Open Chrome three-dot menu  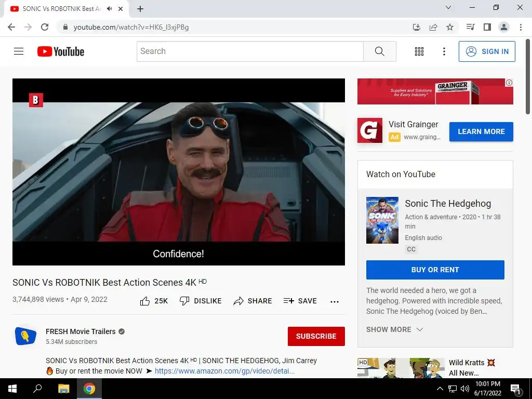coord(521,27)
